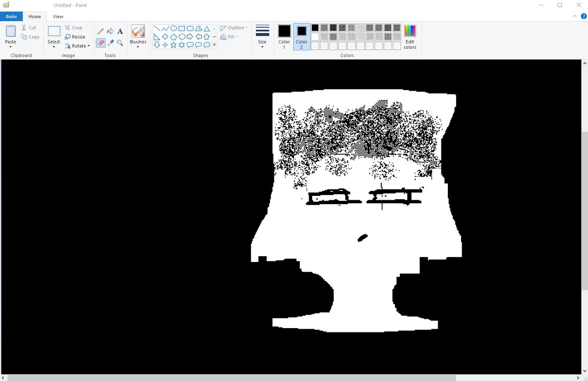Expand the Select options arrow

[54, 47]
